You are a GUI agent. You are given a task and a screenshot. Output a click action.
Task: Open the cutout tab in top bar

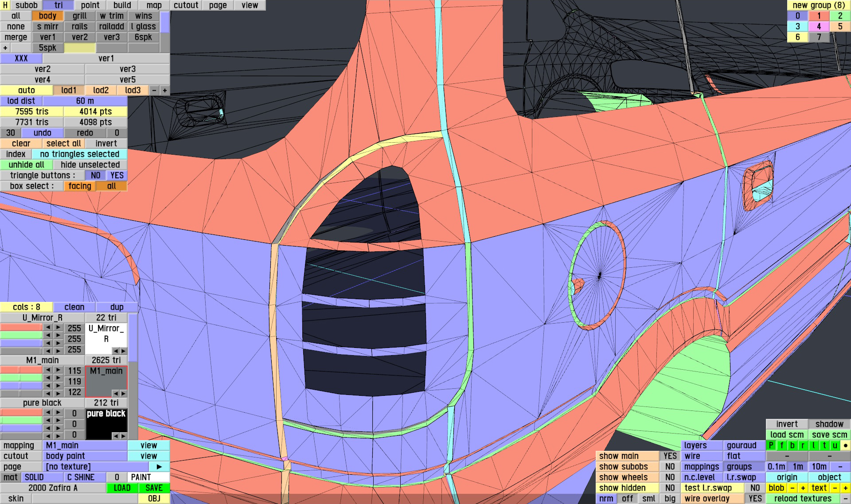tap(186, 5)
